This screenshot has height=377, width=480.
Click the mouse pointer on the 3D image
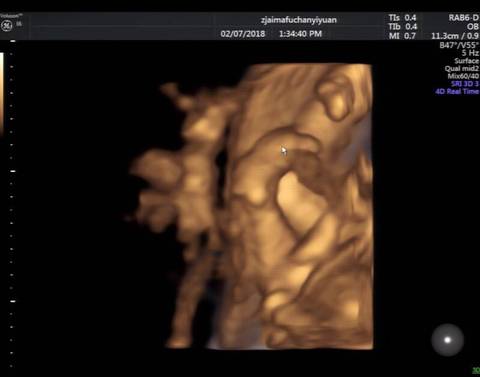(284, 151)
